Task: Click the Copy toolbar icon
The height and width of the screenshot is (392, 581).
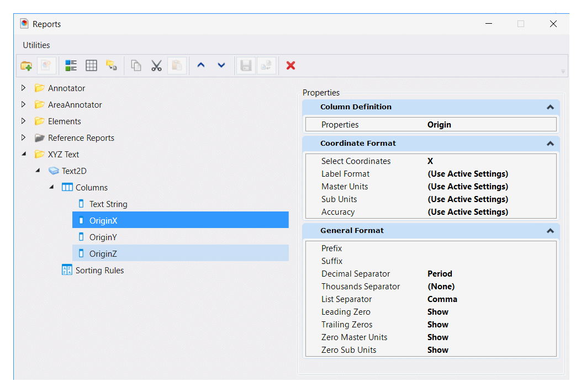Action: (136, 66)
